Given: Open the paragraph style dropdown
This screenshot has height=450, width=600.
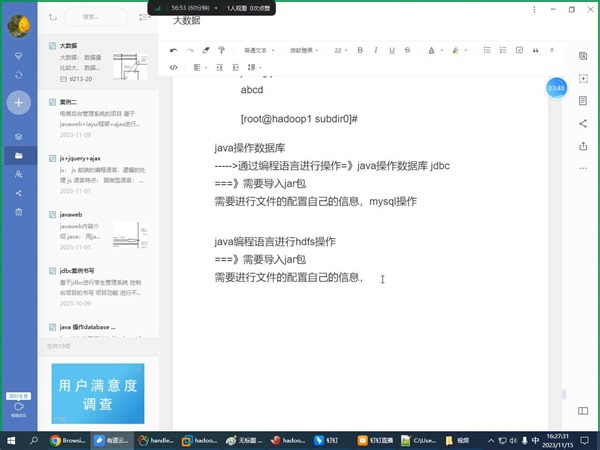Looking at the screenshot, I should pyautogui.click(x=259, y=50).
